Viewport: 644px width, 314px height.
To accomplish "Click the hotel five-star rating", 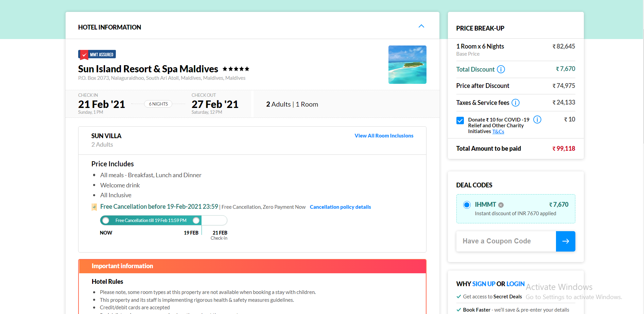I will pos(236,69).
